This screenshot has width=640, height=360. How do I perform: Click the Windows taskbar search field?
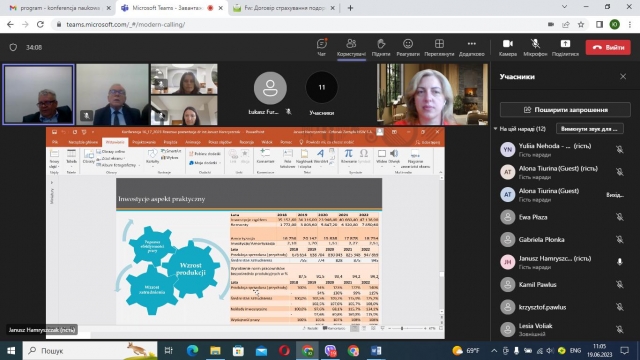coord(90,351)
